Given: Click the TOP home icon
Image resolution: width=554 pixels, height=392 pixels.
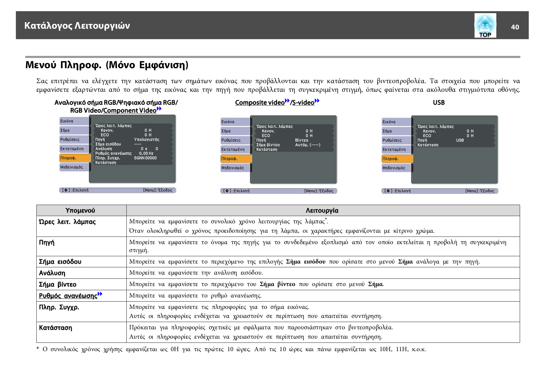Looking at the screenshot, I should click(485, 25).
